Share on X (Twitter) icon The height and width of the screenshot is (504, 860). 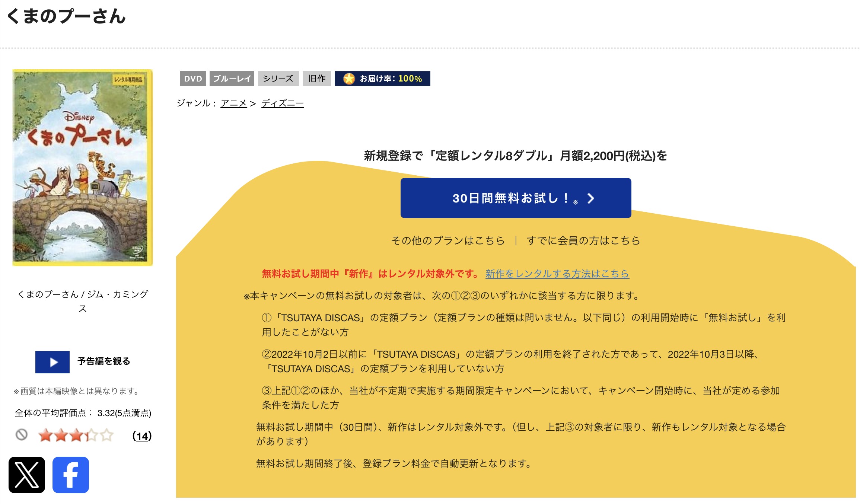[x=27, y=475]
